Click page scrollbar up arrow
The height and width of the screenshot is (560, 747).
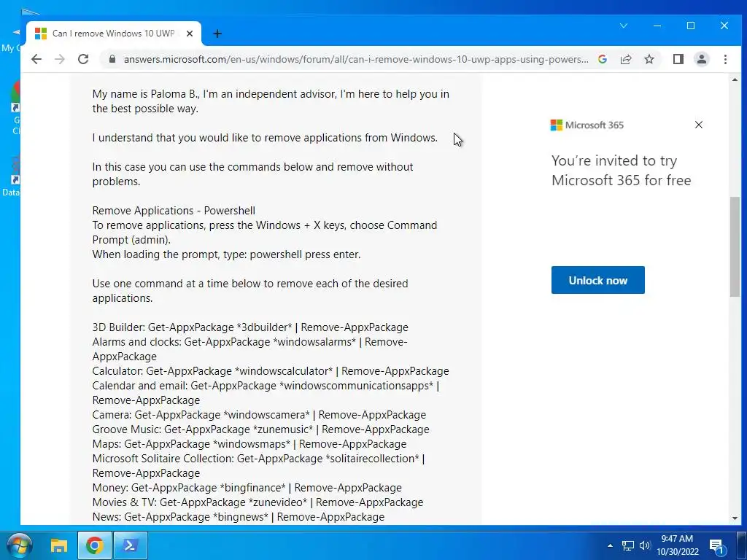coord(735,79)
